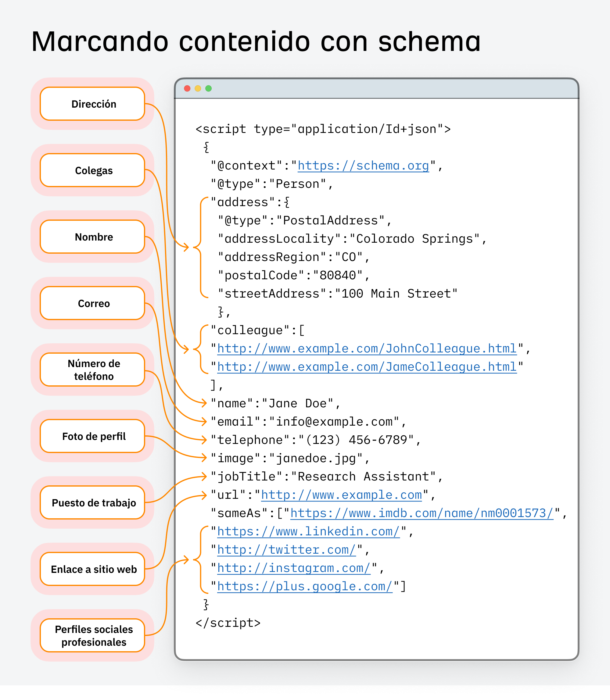The height and width of the screenshot is (700, 610).
Task: Open the imdb.com name link
Action: [422, 513]
